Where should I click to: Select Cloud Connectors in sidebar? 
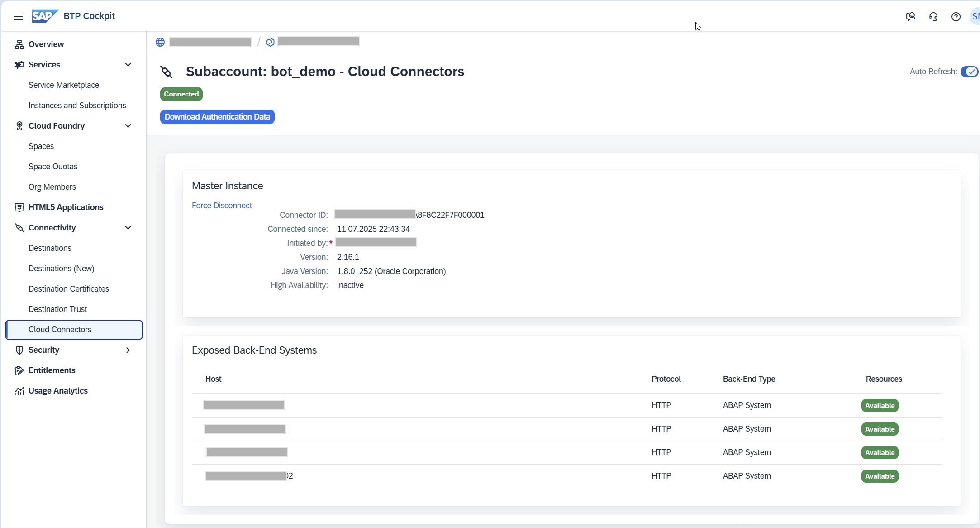[74, 330]
